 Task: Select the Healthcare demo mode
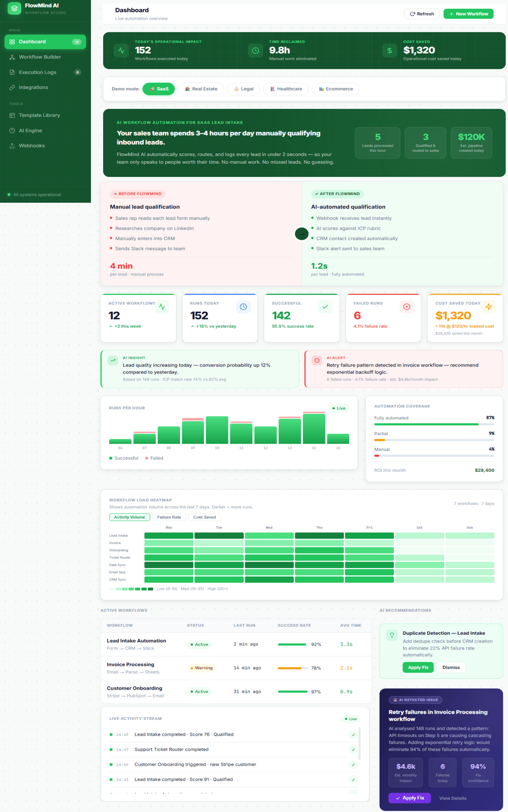[x=286, y=89]
